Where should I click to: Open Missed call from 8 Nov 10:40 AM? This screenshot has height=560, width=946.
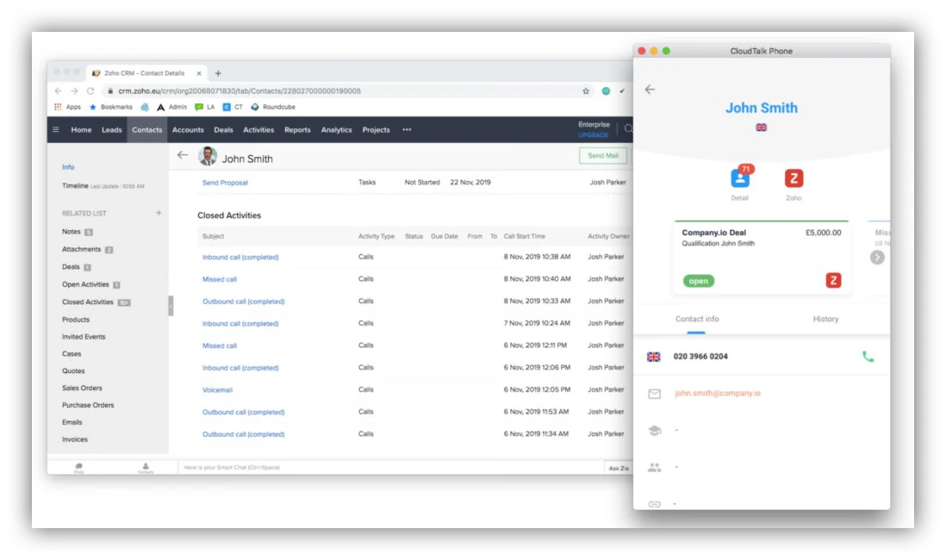coord(219,279)
